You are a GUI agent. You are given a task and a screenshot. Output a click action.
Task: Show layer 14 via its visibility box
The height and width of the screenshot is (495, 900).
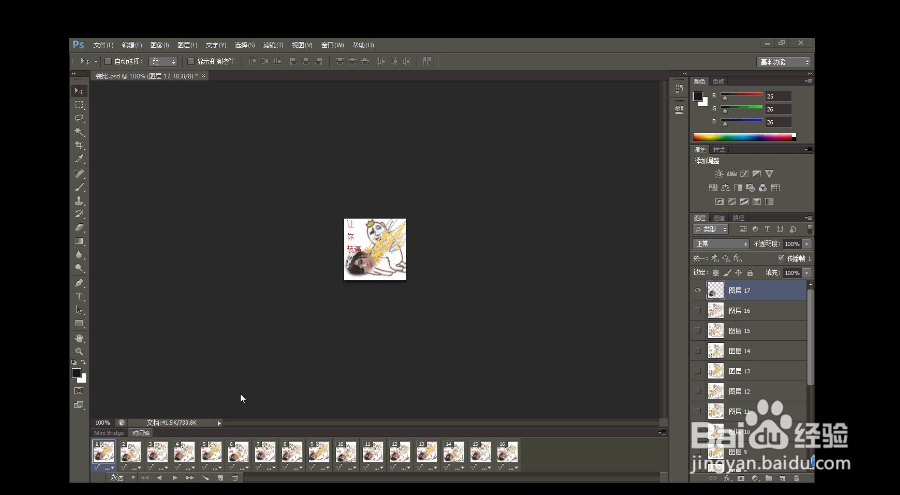tap(698, 351)
